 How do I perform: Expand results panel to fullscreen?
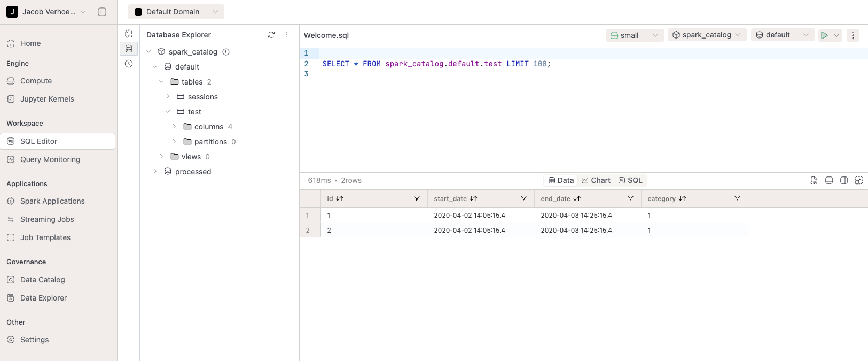point(858,180)
